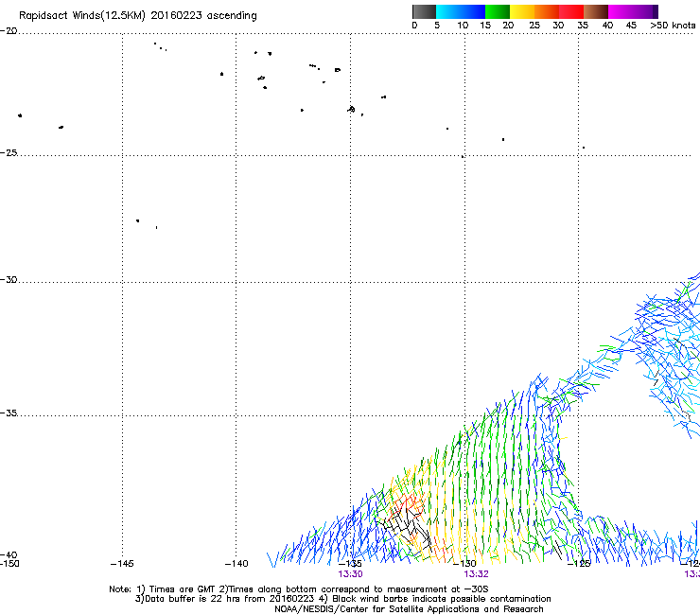Select the green 15-20 knots legend segment
The width and height of the screenshot is (700, 615).
pyautogui.click(x=498, y=11)
